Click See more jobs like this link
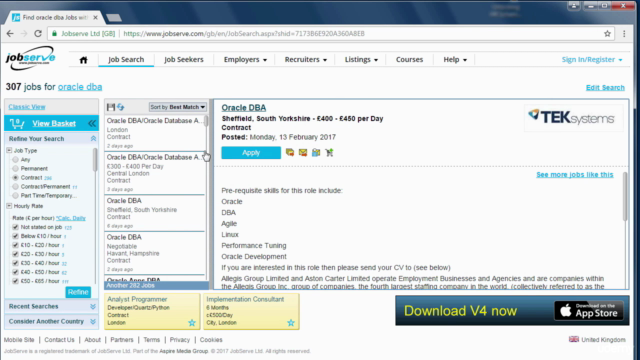The width and height of the screenshot is (640, 360). click(575, 174)
